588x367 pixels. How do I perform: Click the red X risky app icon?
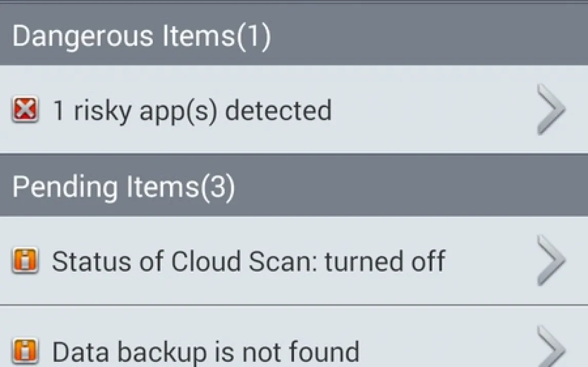pos(25,109)
